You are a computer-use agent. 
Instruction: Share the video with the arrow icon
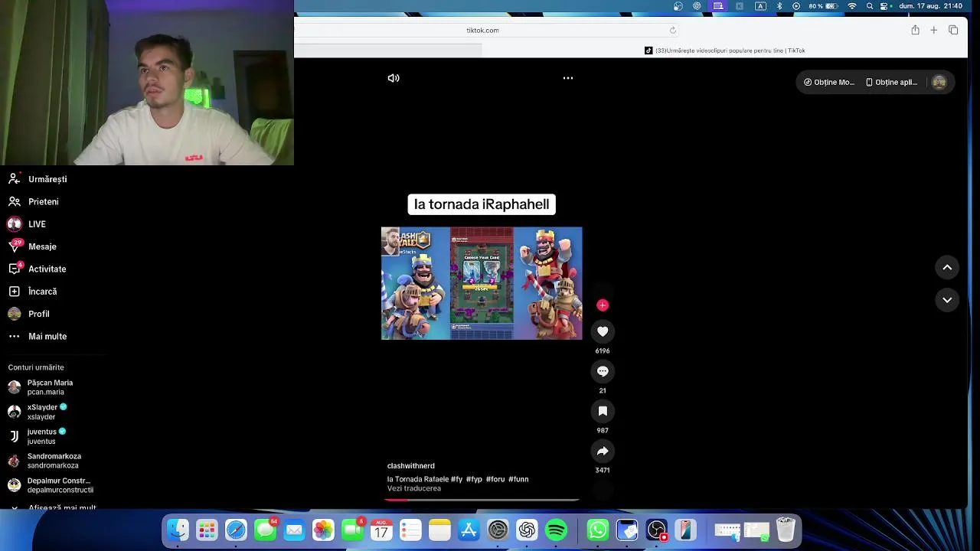coord(603,451)
